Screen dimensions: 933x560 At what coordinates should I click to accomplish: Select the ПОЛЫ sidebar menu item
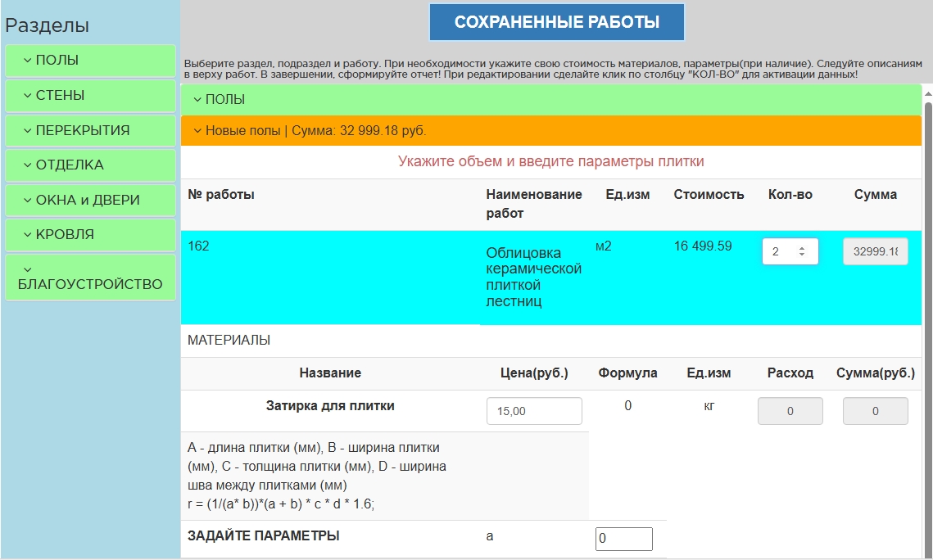pyautogui.click(x=90, y=60)
